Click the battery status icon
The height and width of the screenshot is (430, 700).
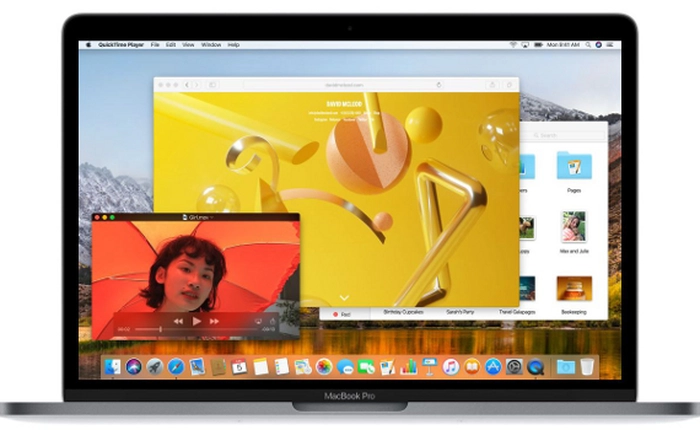[538, 45]
